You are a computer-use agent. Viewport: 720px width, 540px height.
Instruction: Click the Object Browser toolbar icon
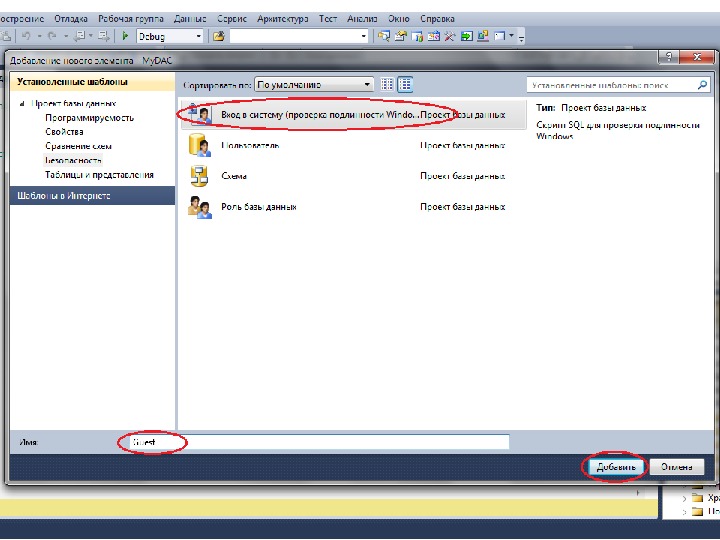point(433,36)
